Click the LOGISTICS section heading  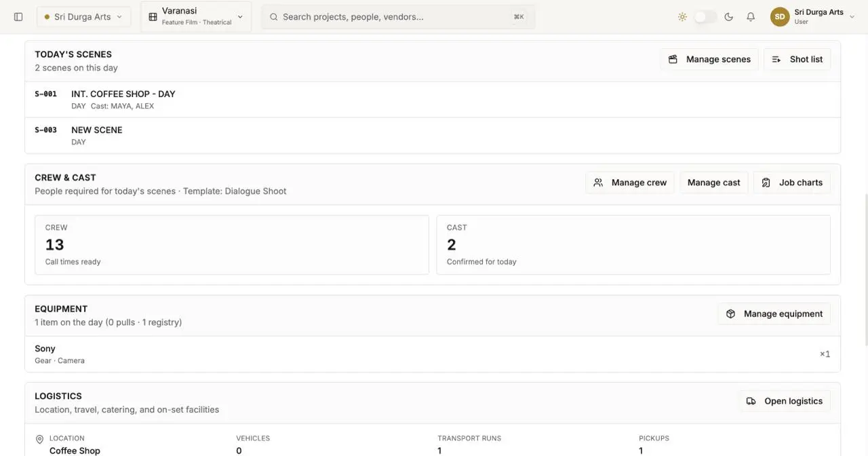click(58, 396)
